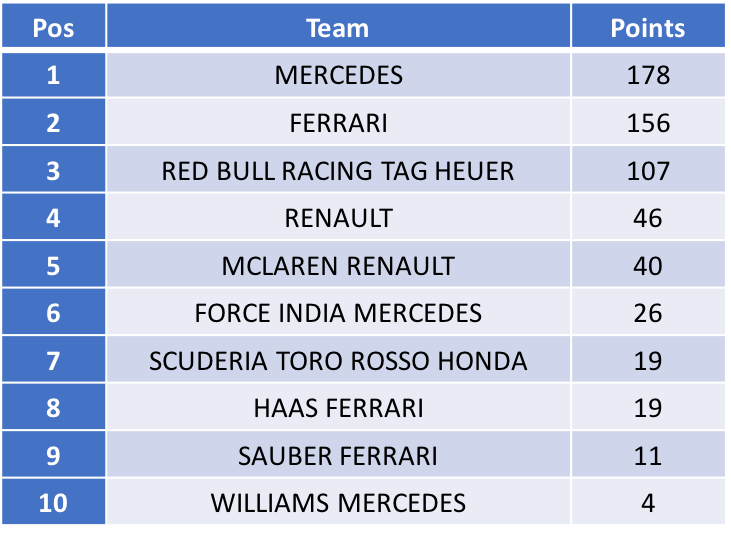This screenshot has height=538, width=731.
Task: Click position number 1 cell
Action: point(54,75)
